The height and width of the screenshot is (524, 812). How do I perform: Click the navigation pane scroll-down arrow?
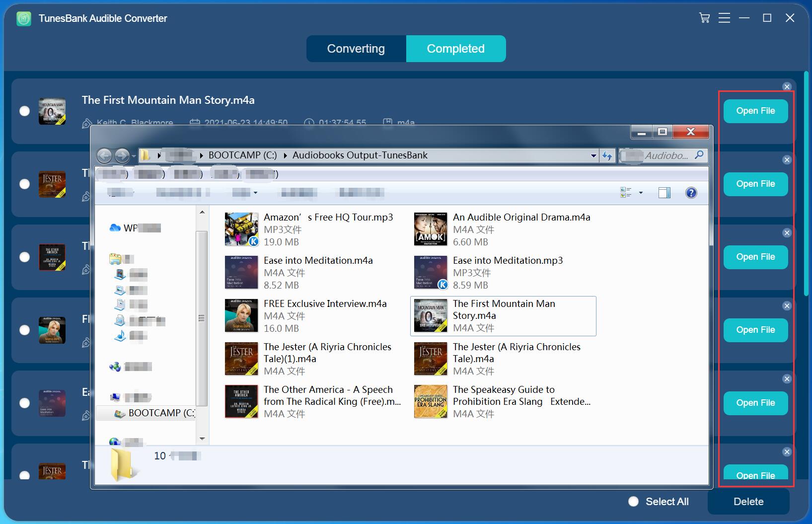point(202,439)
